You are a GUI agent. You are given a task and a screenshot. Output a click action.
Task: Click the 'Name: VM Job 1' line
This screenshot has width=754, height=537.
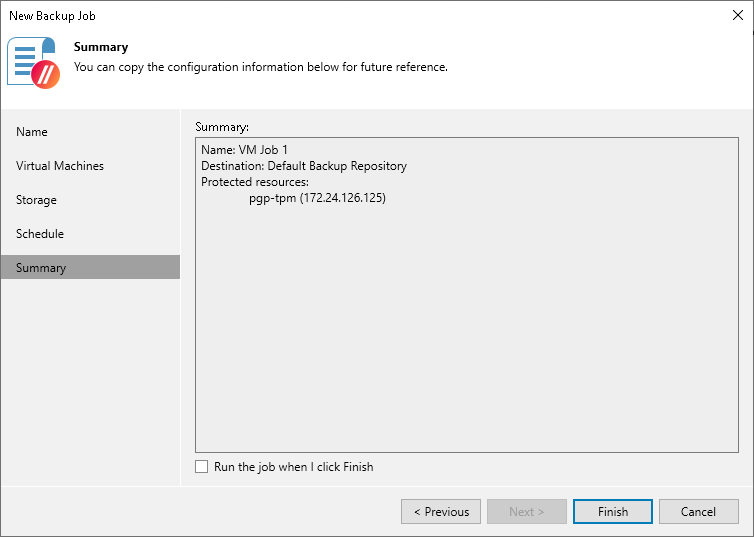[244, 150]
